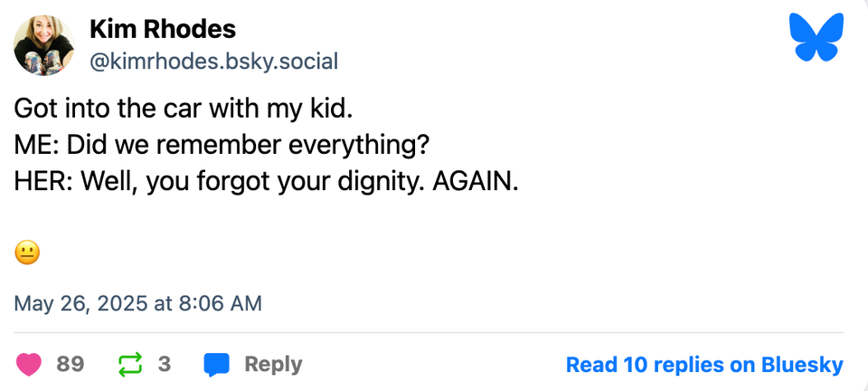Open the Read 10 replies on Bluesky link

click(x=703, y=365)
